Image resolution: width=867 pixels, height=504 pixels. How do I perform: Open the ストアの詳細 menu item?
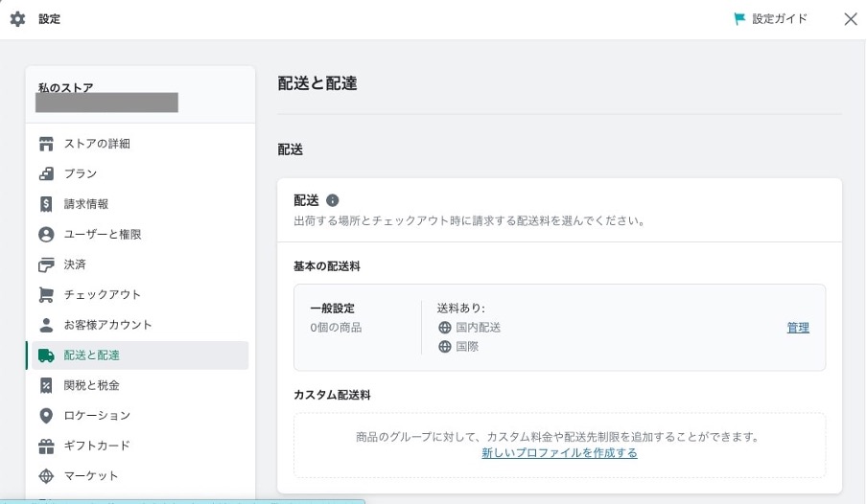pyautogui.click(x=140, y=144)
